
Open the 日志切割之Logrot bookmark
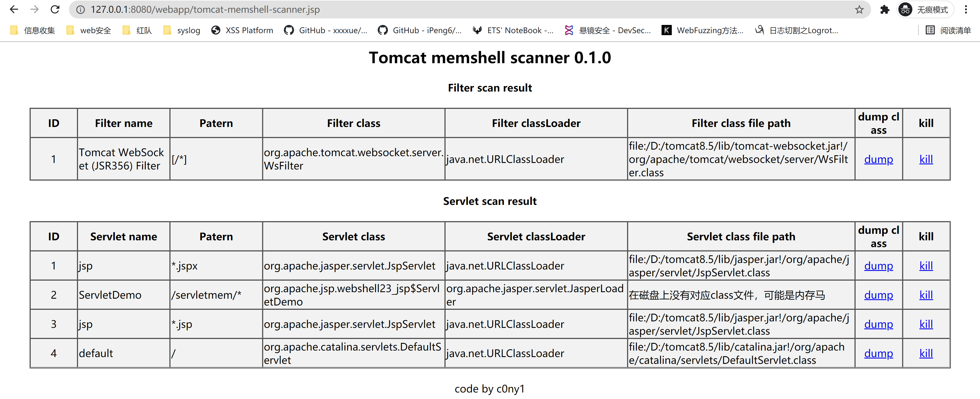click(x=797, y=30)
